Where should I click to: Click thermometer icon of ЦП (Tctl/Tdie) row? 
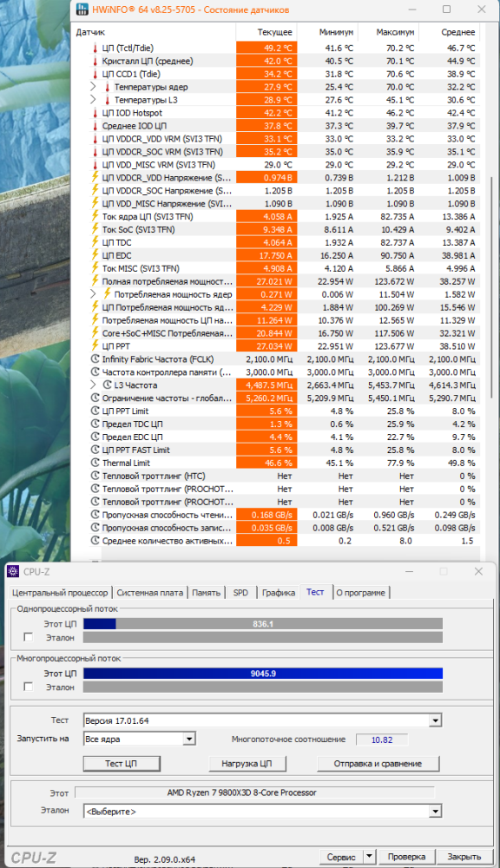tap(95, 48)
